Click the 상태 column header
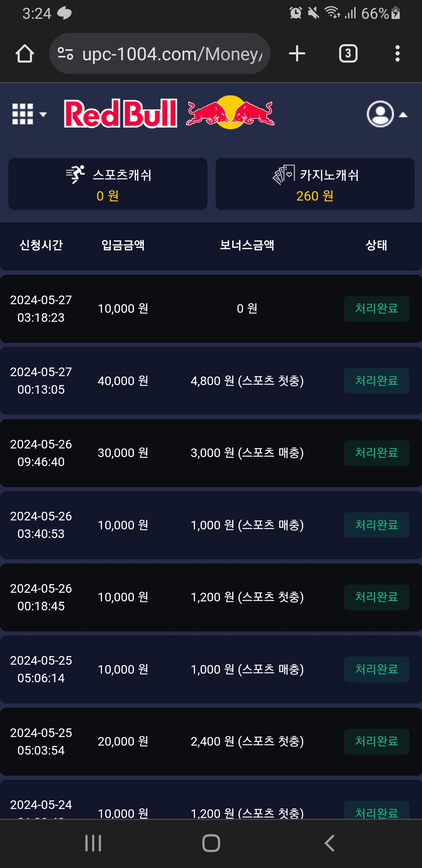 point(376,245)
